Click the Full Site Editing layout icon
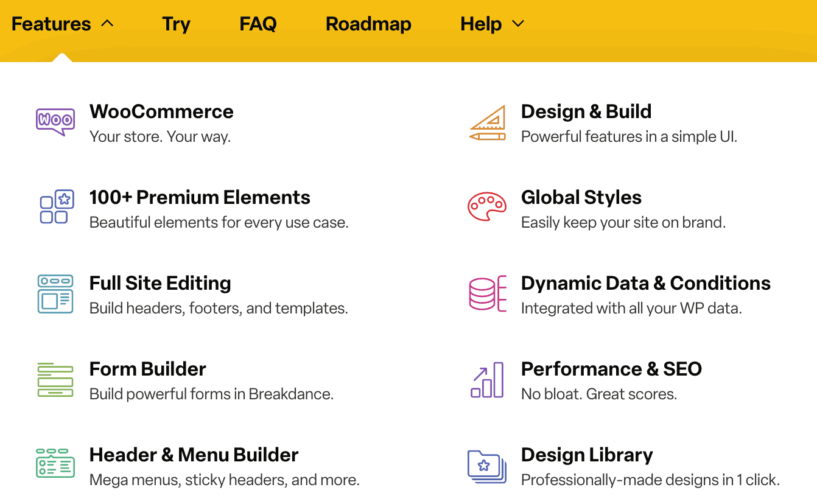817x504 pixels. click(55, 294)
